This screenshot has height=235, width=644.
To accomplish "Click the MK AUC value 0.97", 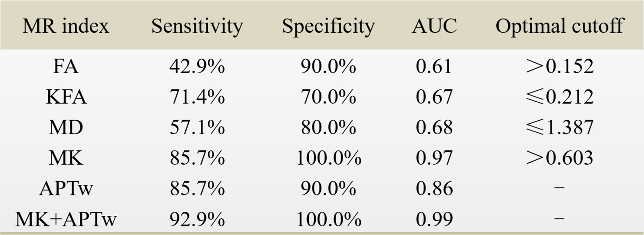I will click(434, 158).
